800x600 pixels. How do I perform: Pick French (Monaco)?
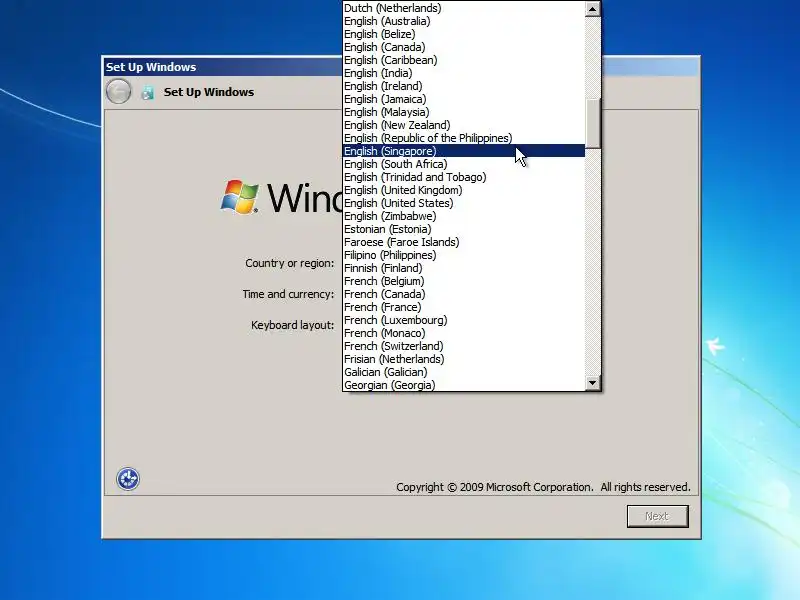pyautogui.click(x=463, y=333)
